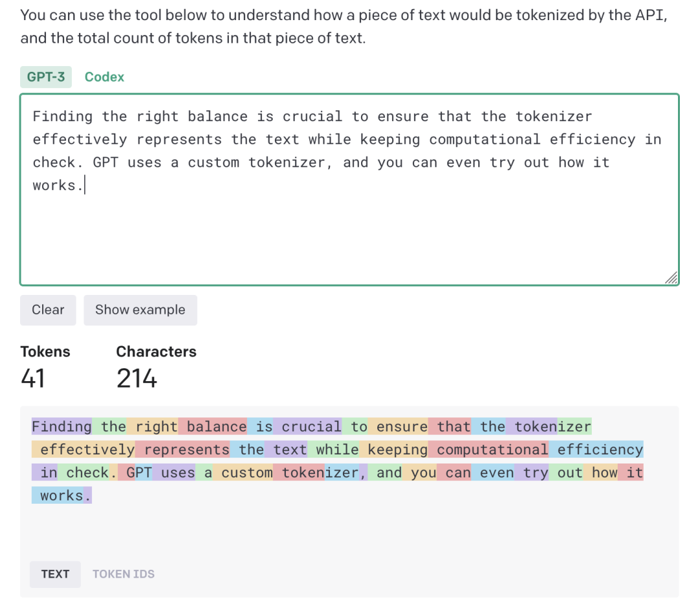Click the highlighted 'represents' token in output
The height and width of the screenshot is (610, 700).
point(187,450)
